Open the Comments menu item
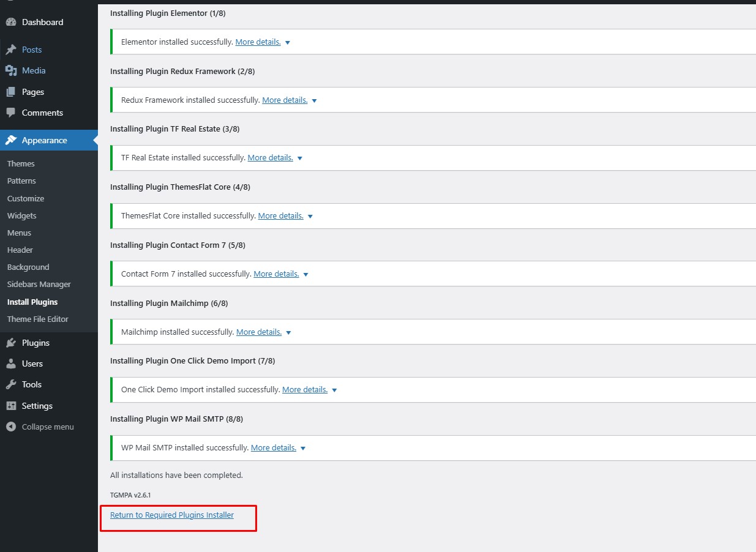The height and width of the screenshot is (552, 756). click(x=49, y=113)
